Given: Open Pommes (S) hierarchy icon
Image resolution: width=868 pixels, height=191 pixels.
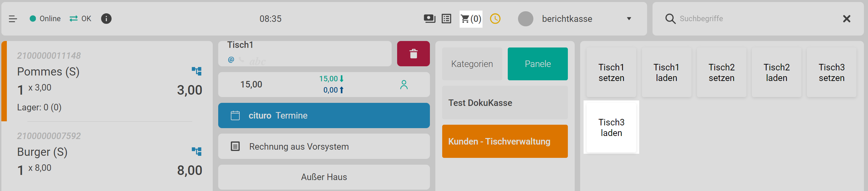Looking at the screenshot, I should (196, 71).
